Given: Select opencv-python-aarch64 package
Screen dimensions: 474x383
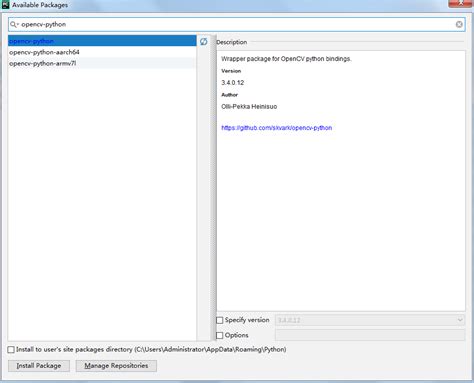Looking at the screenshot, I should [x=102, y=52].
